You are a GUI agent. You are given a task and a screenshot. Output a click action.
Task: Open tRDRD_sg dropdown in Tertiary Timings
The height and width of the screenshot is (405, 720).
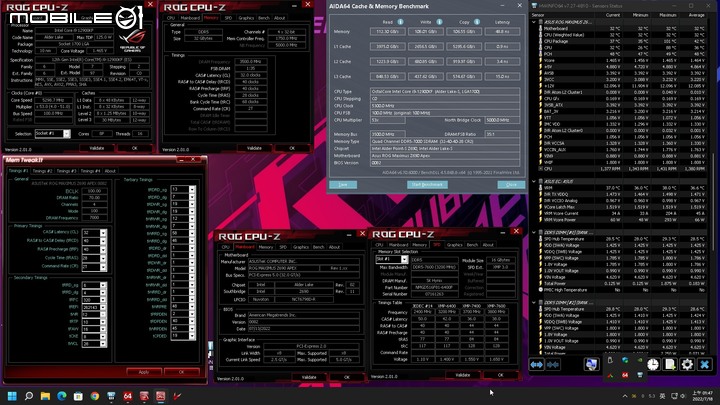(x=192, y=189)
